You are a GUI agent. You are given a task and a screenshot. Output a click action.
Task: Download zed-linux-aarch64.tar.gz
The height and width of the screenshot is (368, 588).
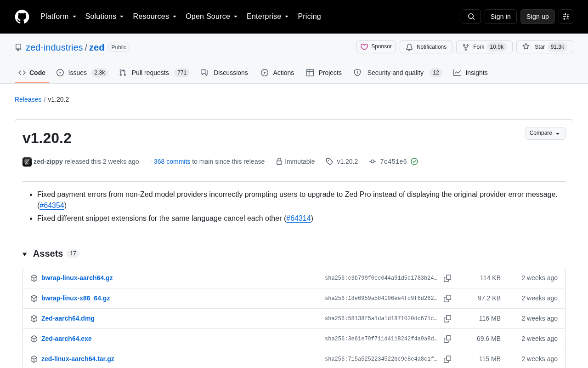pyautogui.click(x=78, y=359)
